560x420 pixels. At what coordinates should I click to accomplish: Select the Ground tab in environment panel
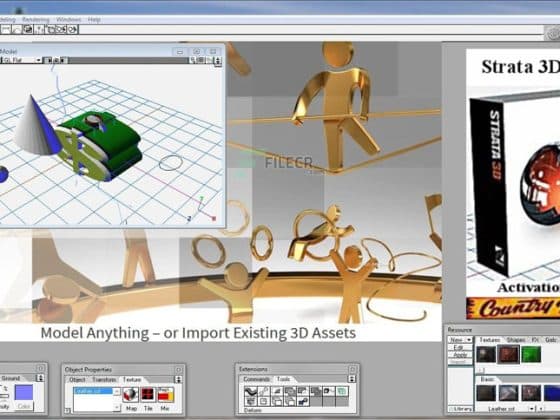click(11, 378)
